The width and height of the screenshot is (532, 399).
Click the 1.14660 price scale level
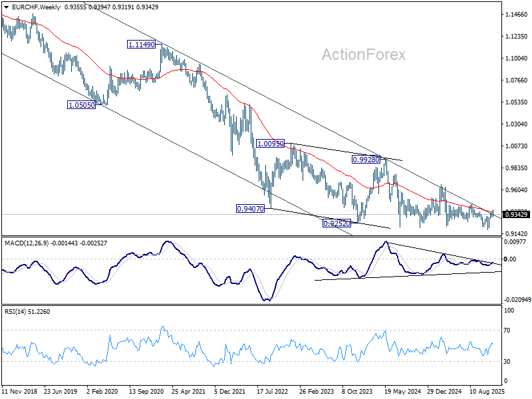pos(517,14)
